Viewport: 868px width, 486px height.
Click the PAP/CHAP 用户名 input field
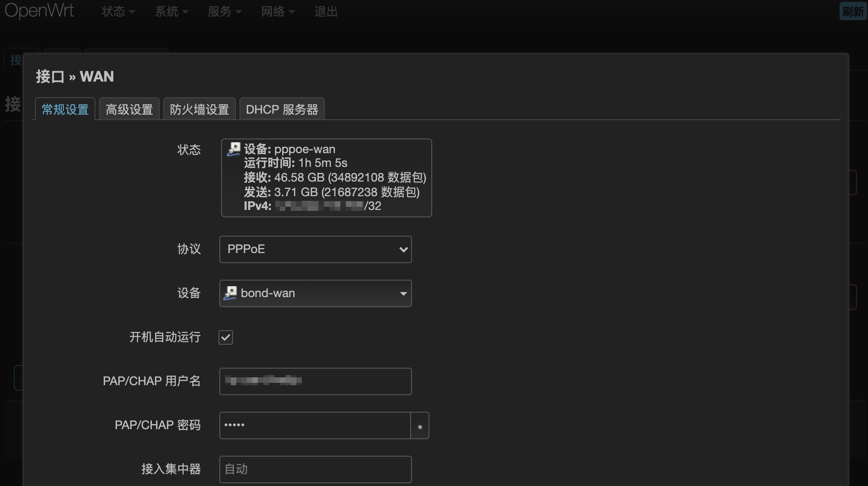pos(315,381)
